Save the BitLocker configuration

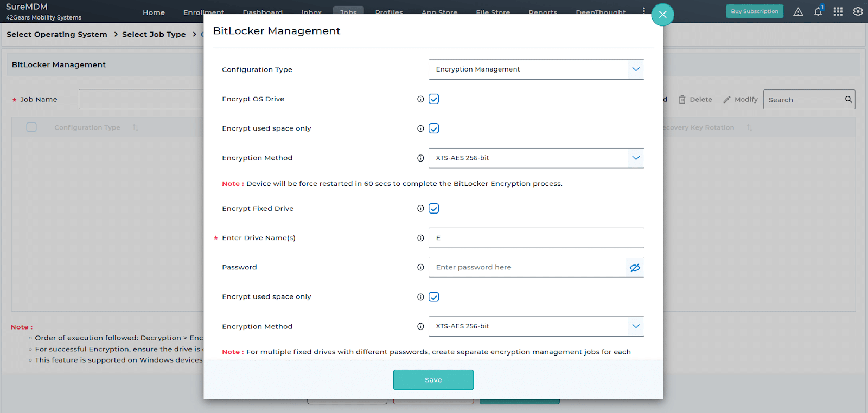pyautogui.click(x=433, y=380)
